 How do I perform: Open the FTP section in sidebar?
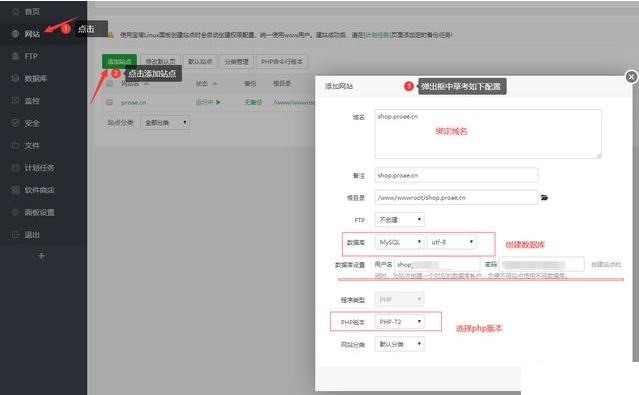pos(31,56)
